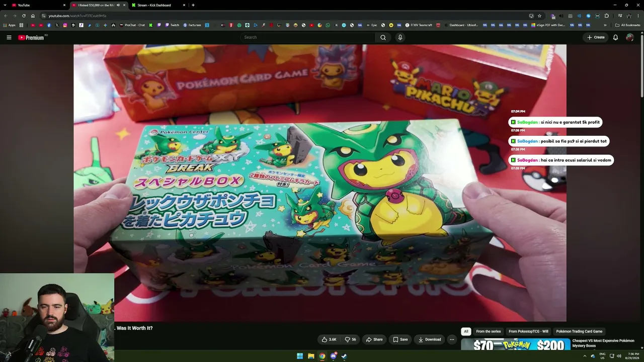
Task: Open the Dashboard - Ubisoft bookmark
Action: pyautogui.click(x=461, y=25)
